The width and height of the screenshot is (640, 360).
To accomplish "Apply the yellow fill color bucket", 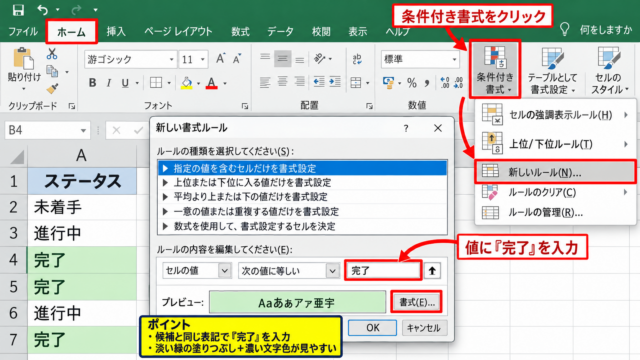I will (187, 83).
